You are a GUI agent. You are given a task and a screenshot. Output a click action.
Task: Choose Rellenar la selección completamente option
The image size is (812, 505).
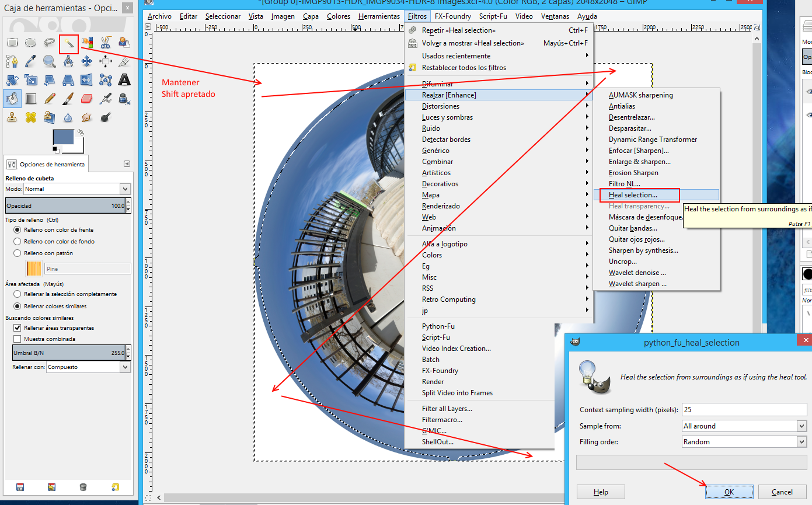(x=18, y=294)
